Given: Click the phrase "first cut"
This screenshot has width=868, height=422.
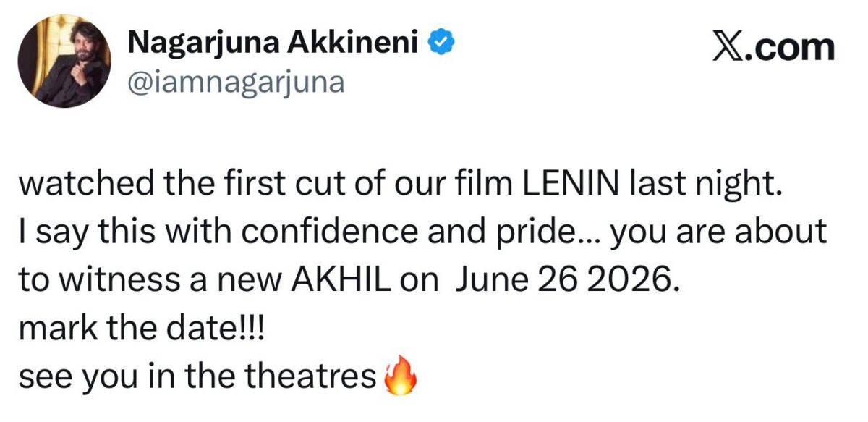Looking at the screenshot, I should point(278,183).
